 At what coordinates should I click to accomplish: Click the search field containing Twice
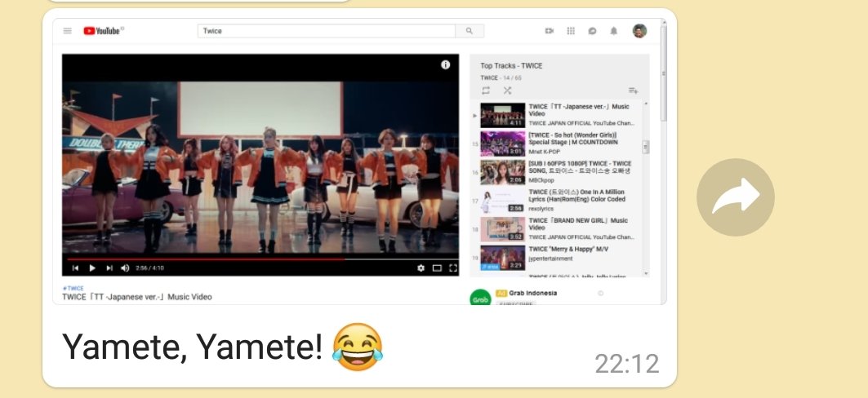[326, 31]
